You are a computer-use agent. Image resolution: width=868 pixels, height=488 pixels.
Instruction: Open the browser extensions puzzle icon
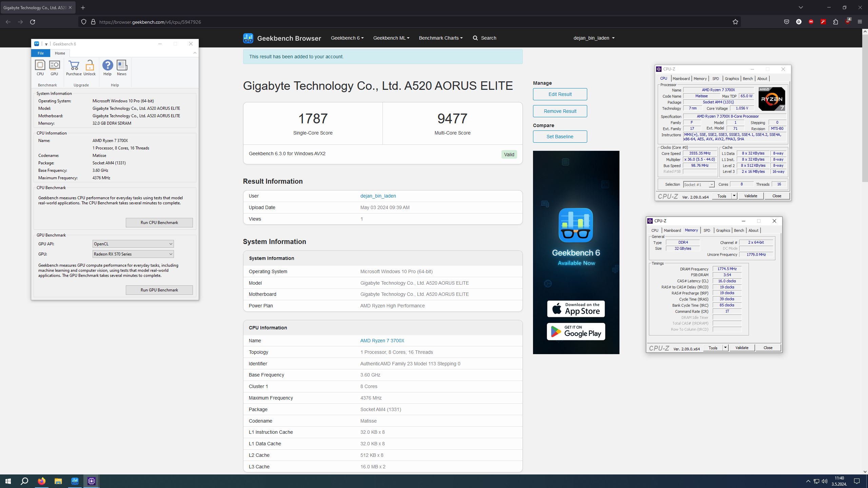[x=835, y=22]
